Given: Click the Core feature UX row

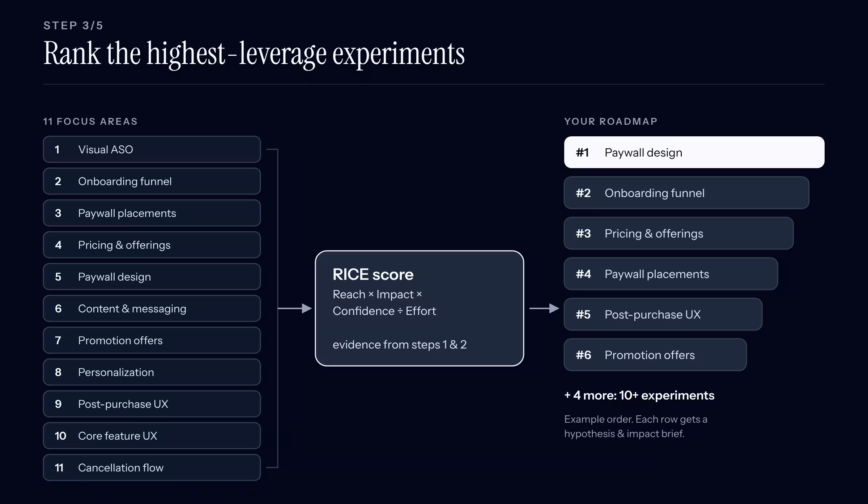Looking at the screenshot, I should (x=152, y=436).
